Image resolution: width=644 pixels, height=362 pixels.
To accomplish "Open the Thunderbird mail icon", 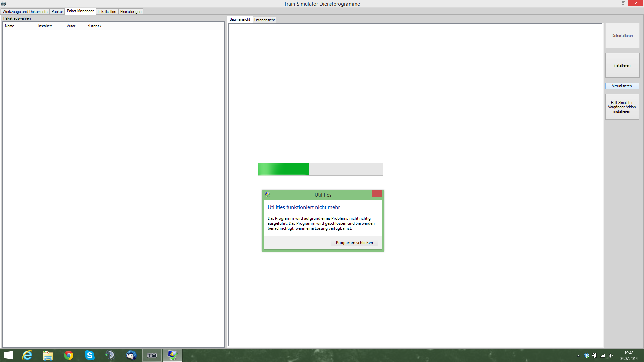I will point(131,355).
